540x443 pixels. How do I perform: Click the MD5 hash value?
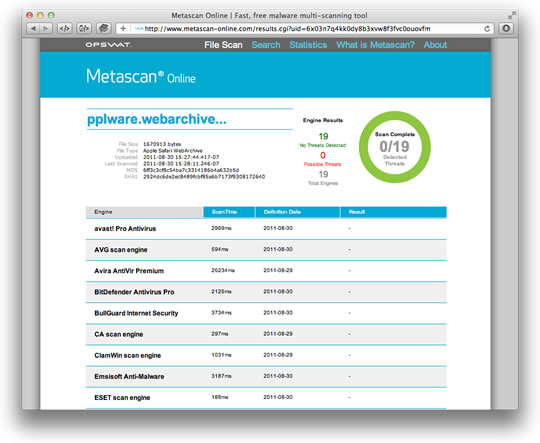[x=191, y=170]
